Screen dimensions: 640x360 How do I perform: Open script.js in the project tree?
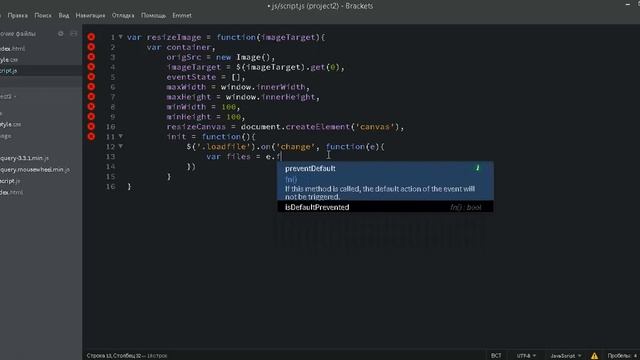point(10,180)
